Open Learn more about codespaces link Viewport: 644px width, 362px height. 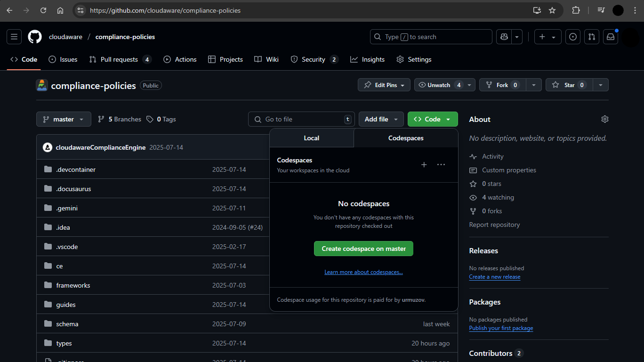[x=363, y=272]
